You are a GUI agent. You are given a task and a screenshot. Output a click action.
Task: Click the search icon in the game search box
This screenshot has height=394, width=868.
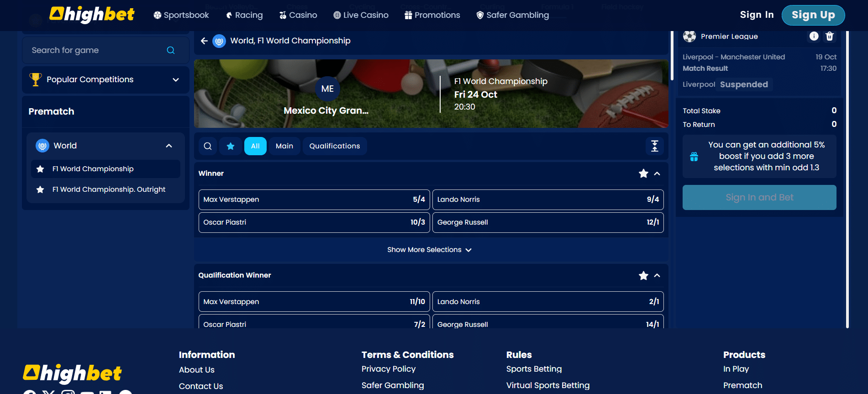pos(171,50)
